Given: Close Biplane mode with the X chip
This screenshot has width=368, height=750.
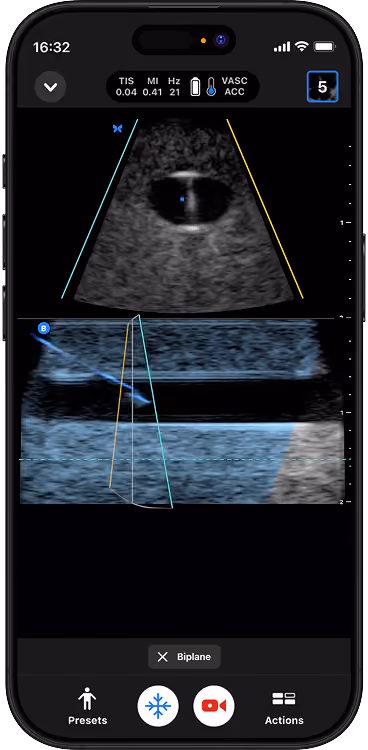Looking at the screenshot, I should click(x=184, y=657).
